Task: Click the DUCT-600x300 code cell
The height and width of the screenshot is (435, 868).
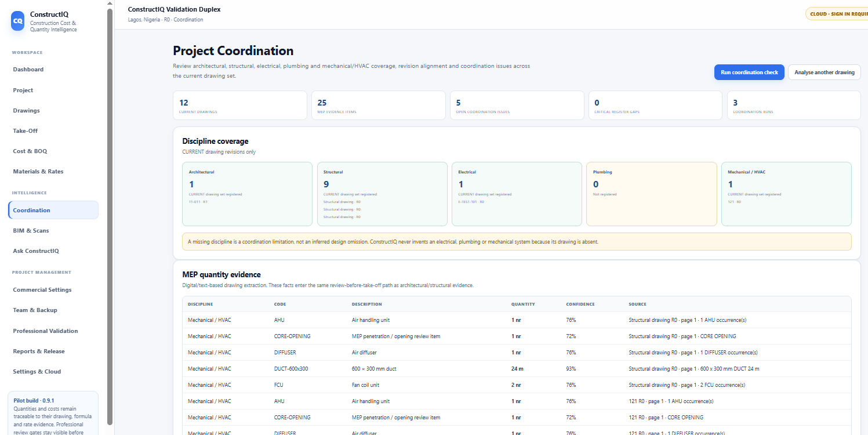Action: click(291, 369)
